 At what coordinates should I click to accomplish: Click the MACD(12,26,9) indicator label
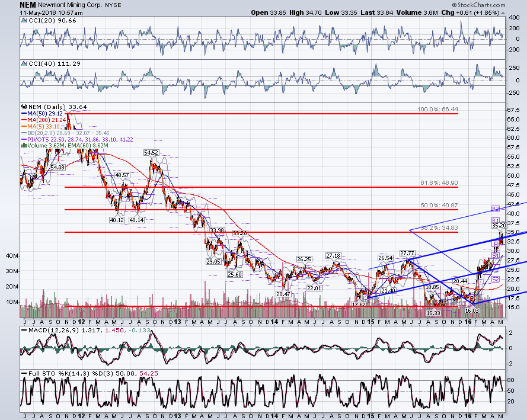click(x=55, y=331)
